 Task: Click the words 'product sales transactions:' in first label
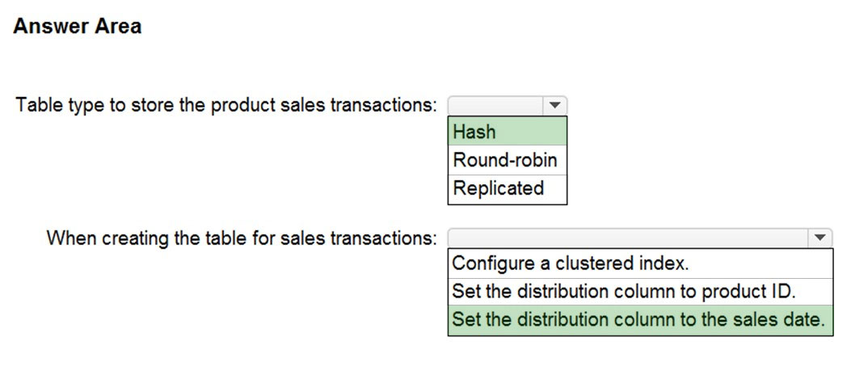pos(324,105)
